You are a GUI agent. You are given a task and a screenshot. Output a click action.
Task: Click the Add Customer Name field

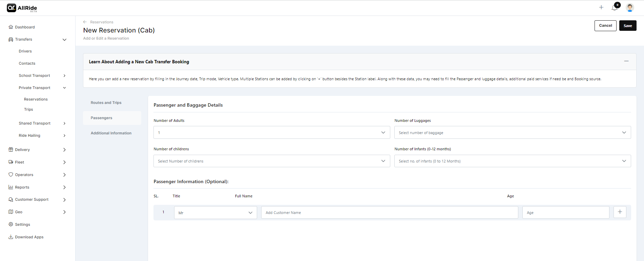(x=389, y=213)
